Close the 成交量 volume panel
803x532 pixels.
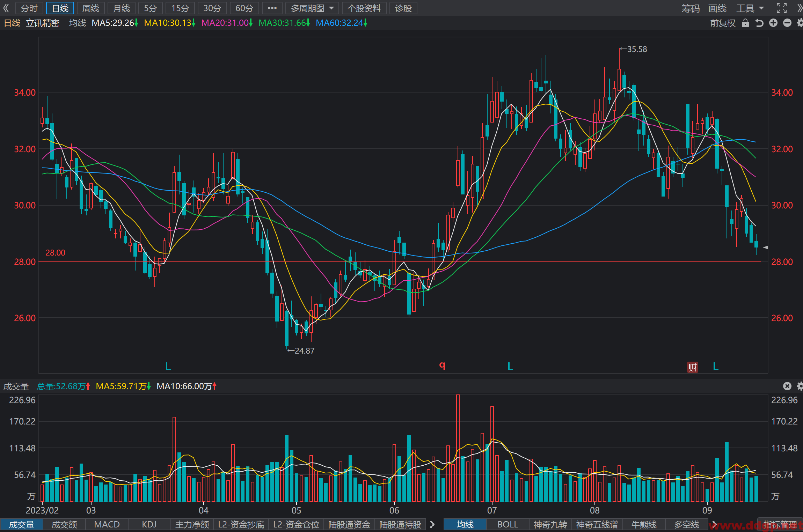click(x=787, y=386)
